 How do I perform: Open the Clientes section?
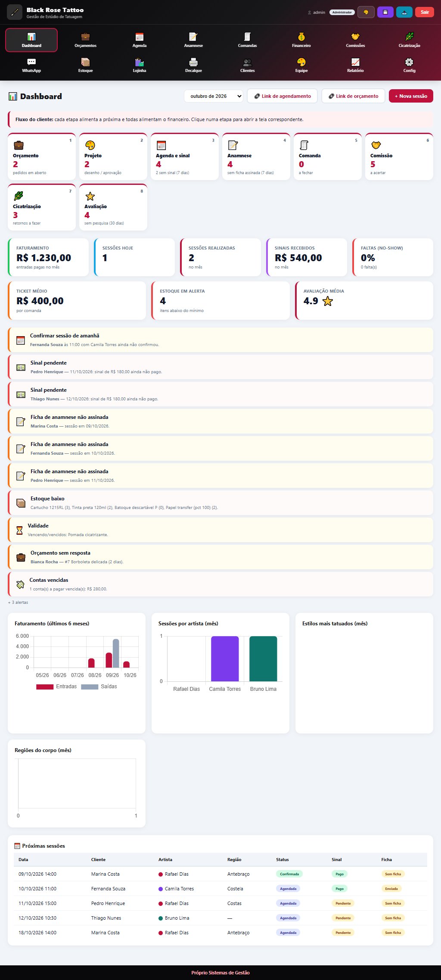pos(247,65)
